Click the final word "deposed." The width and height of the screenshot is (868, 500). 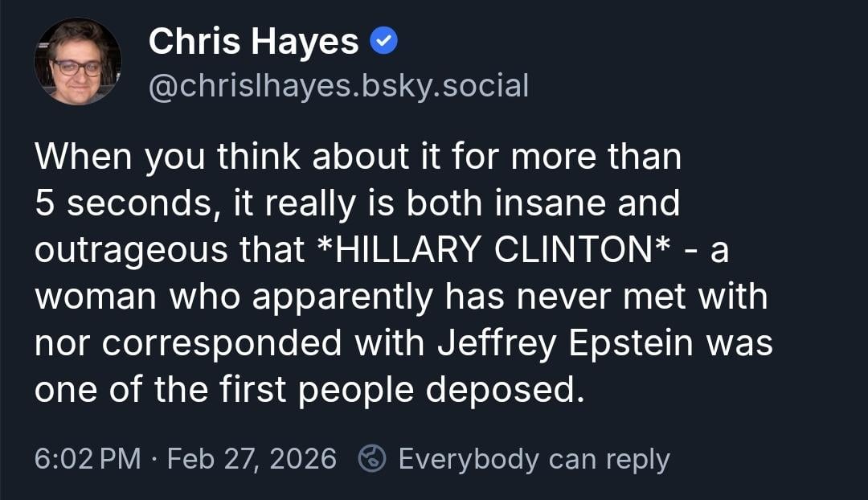502,390
